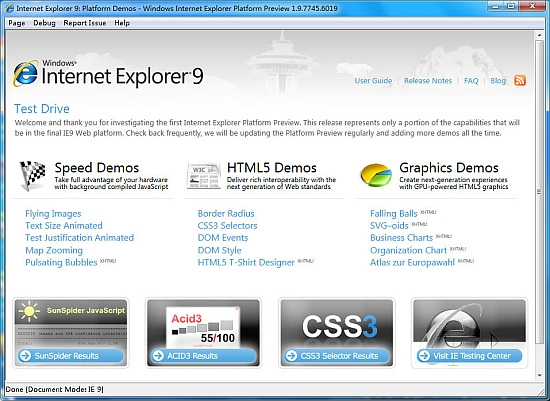Open the Page menu

coord(16,23)
